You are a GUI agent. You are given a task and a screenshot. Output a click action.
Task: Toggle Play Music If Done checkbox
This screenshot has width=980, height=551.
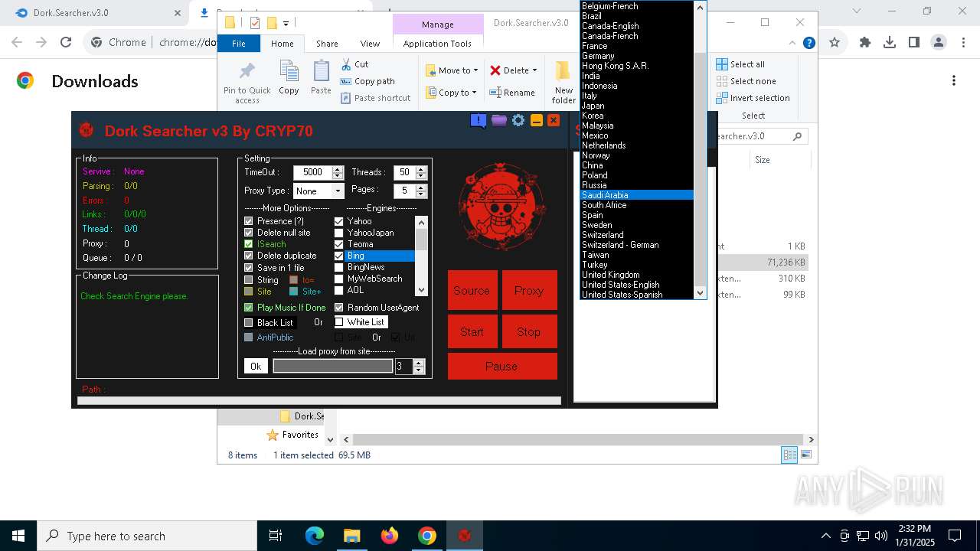248,308
